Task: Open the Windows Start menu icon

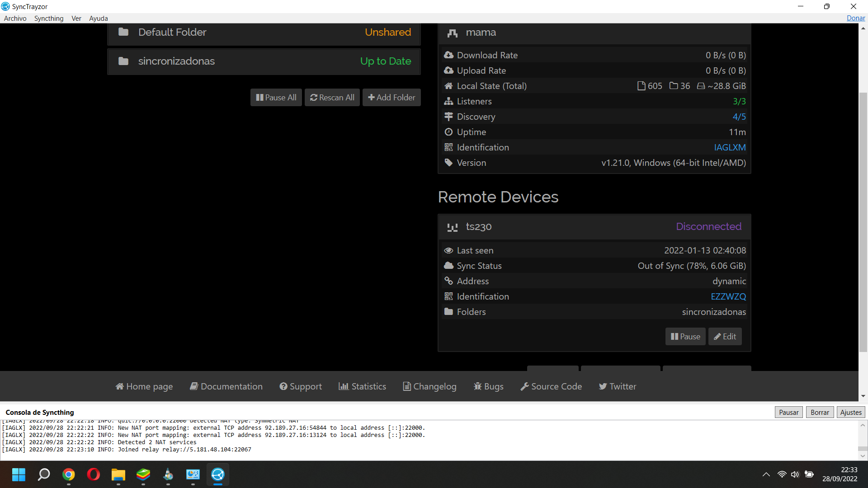Action: (19, 474)
